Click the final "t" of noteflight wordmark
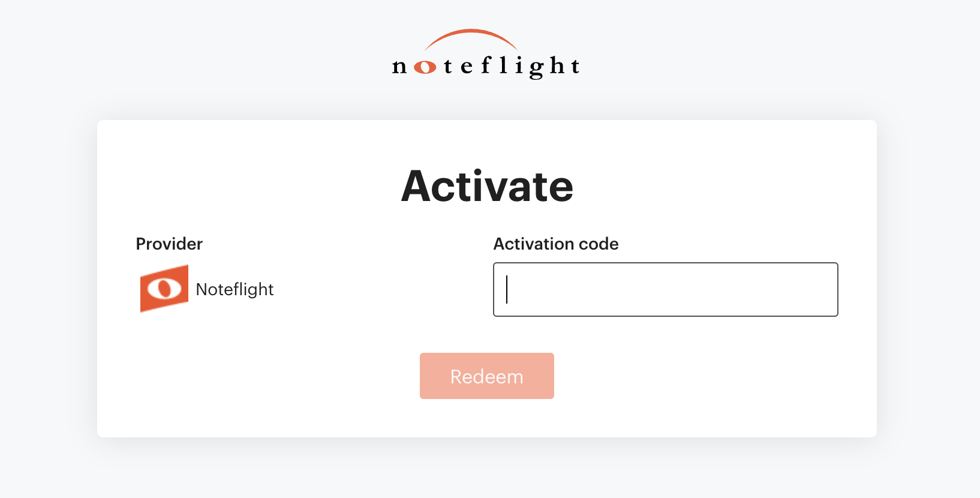 click(575, 66)
